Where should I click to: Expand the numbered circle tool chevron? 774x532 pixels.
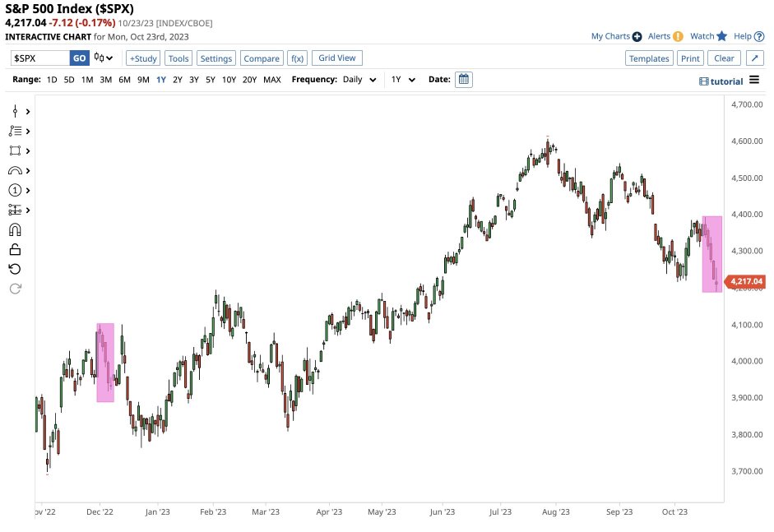[28, 191]
